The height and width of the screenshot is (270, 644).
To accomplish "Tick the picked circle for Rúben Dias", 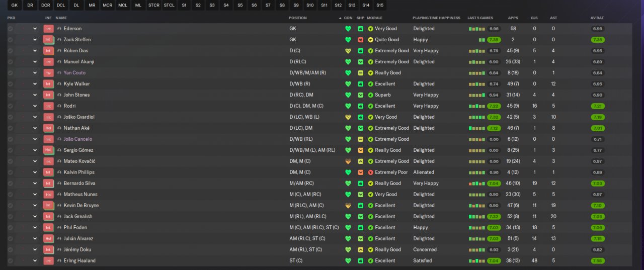I will pos(10,51).
